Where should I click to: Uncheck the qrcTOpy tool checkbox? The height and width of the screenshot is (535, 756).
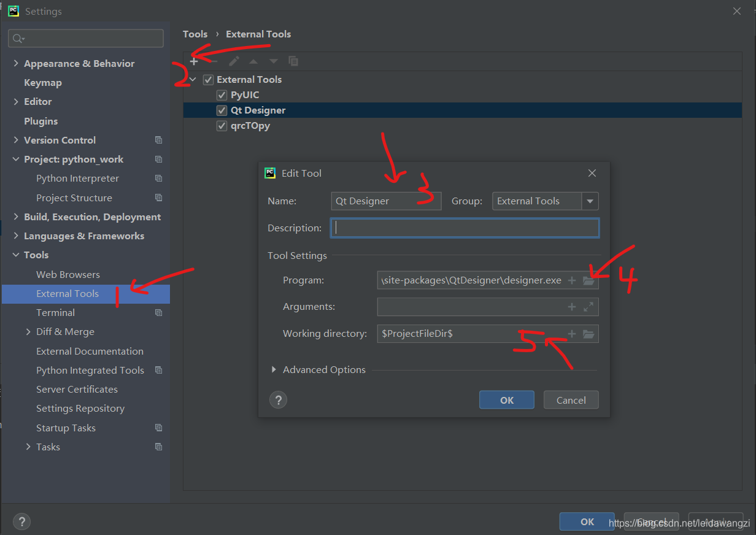[222, 126]
